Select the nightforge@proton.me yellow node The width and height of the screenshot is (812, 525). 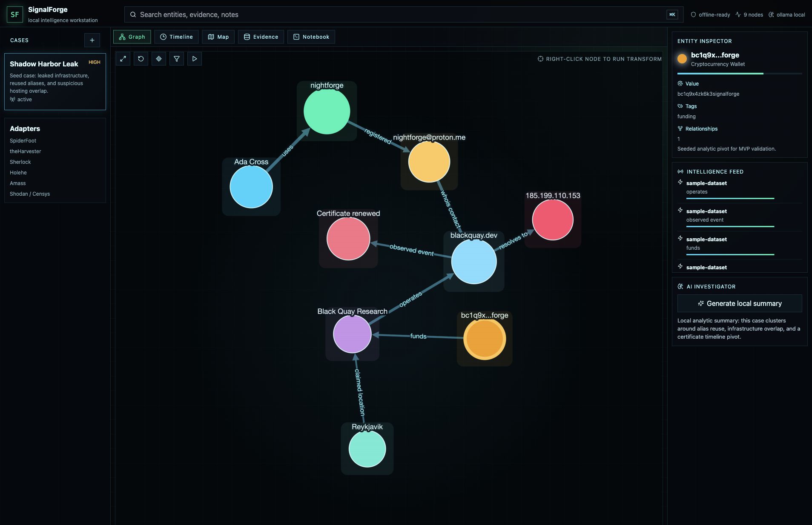(x=429, y=162)
